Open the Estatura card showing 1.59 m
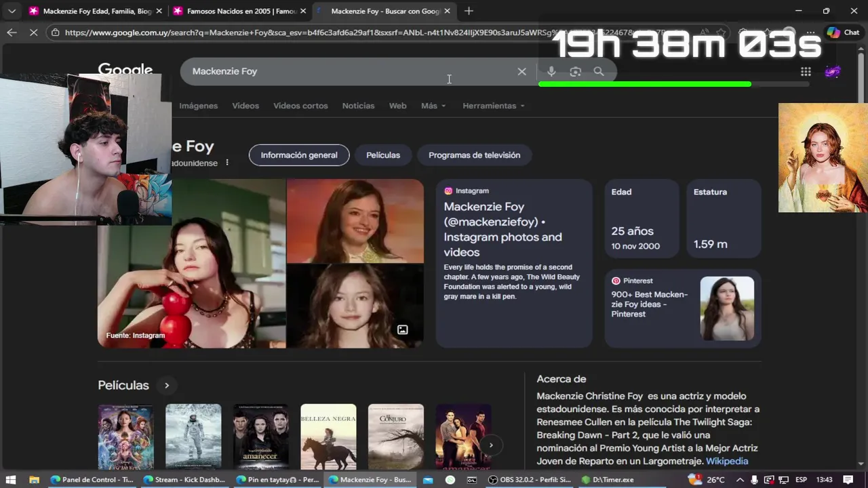Viewport: 868px width, 488px height. pos(724,218)
